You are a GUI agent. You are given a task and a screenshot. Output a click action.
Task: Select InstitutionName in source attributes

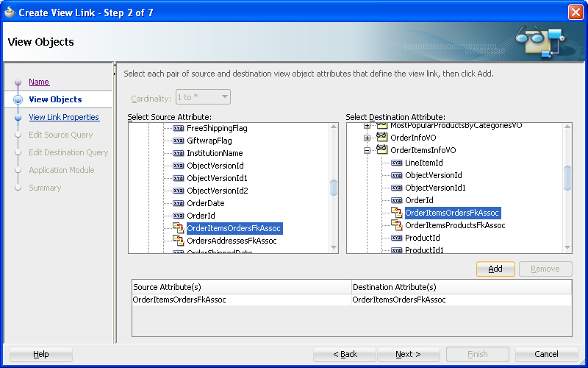(x=215, y=153)
